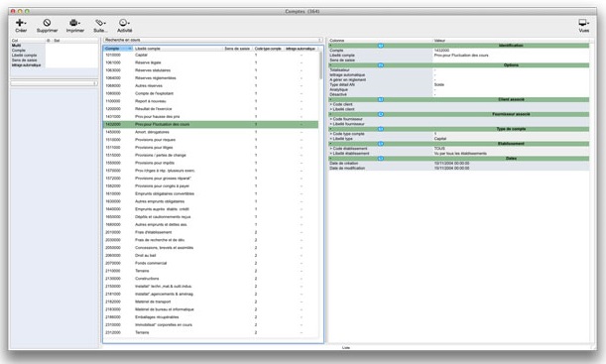Collapse the Fournisseur associé section arrow
Viewport: 606px width, 364px height.
[x=331, y=114]
